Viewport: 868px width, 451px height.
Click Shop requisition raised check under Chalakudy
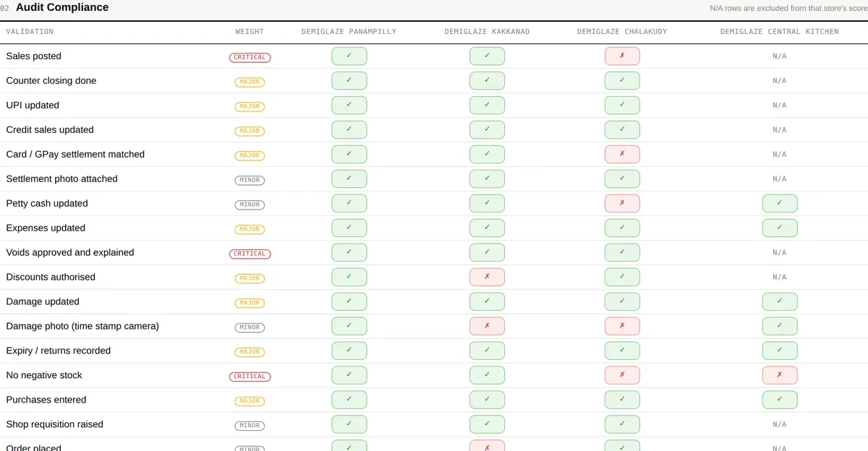click(622, 425)
